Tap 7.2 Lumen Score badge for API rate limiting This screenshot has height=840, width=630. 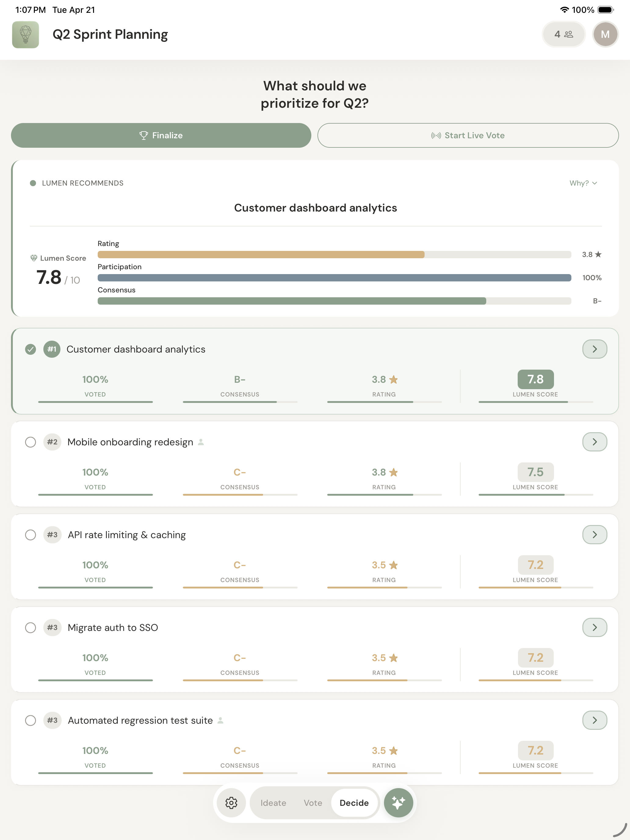coord(535,565)
